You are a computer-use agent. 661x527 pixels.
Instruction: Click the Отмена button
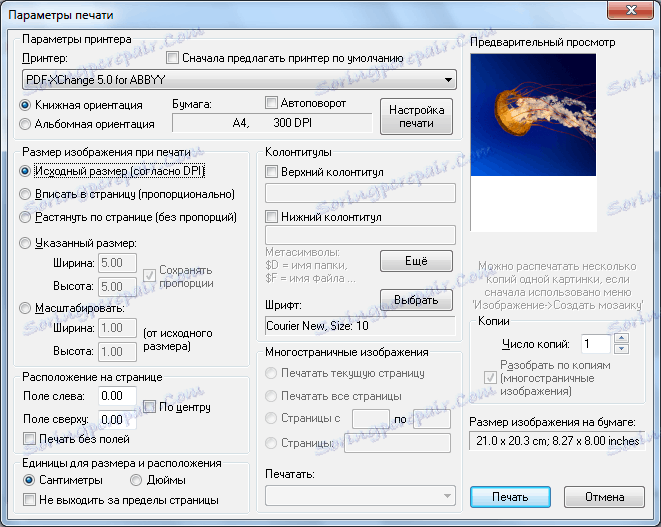click(x=605, y=497)
